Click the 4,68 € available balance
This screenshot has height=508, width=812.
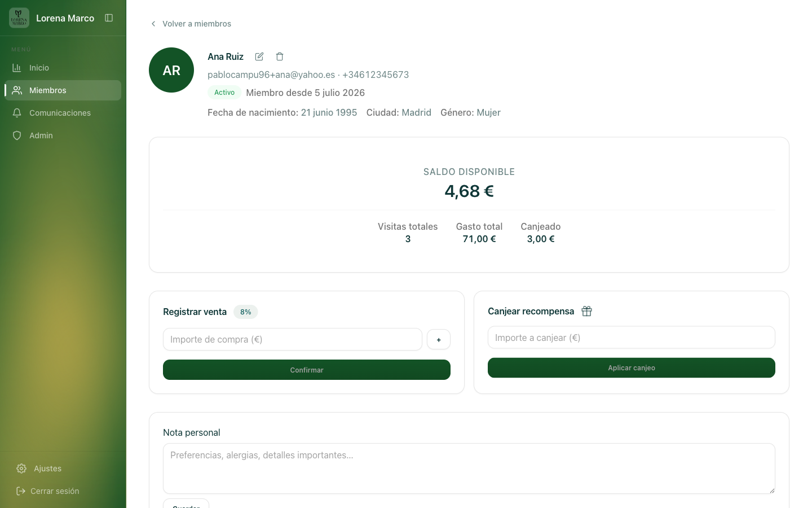coord(469,191)
